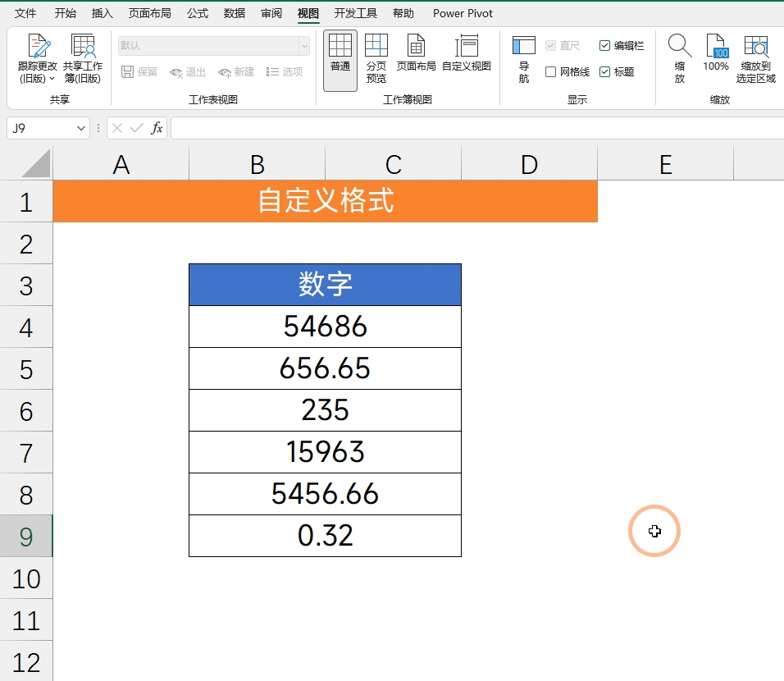784x681 pixels.
Task: Open sheet view Options 选项
Action: coord(285,72)
